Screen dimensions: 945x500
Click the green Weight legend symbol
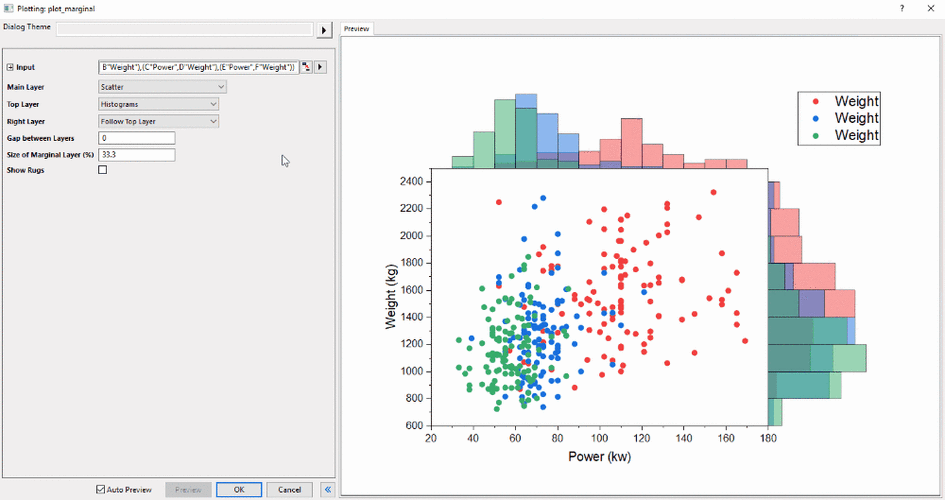point(817,135)
